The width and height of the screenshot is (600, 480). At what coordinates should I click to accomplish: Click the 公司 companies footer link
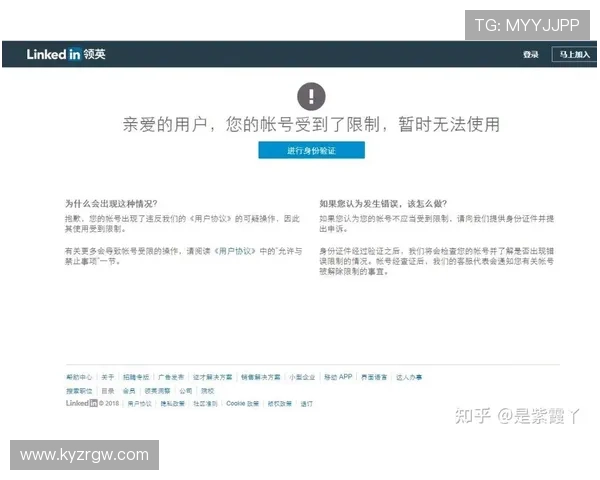tap(186, 391)
